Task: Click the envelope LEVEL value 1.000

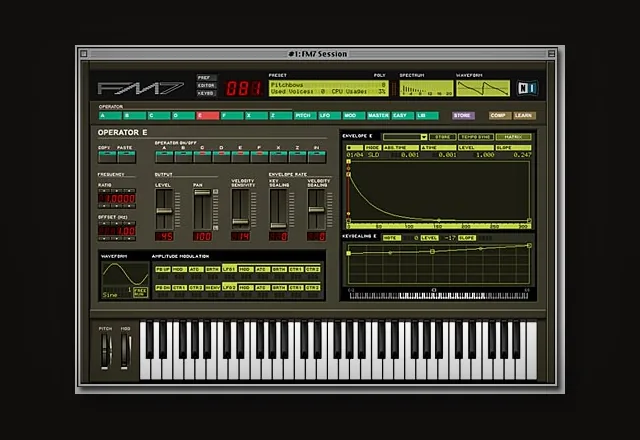Action: (484, 155)
